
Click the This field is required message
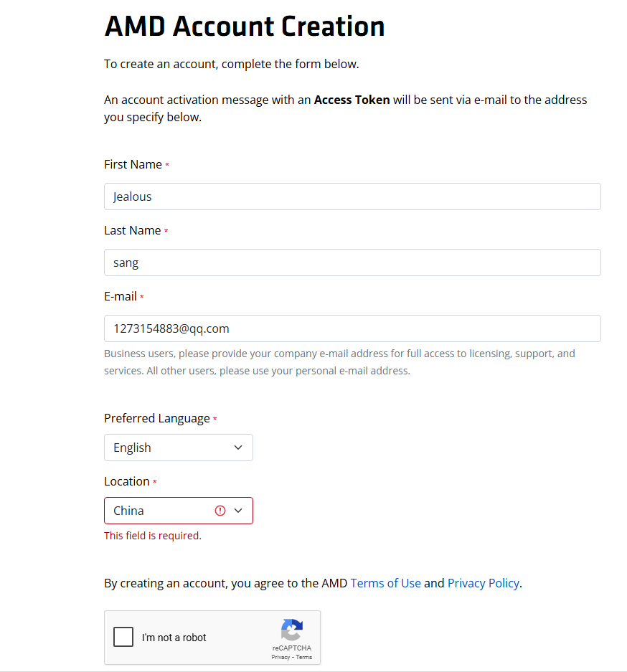[153, 536]
